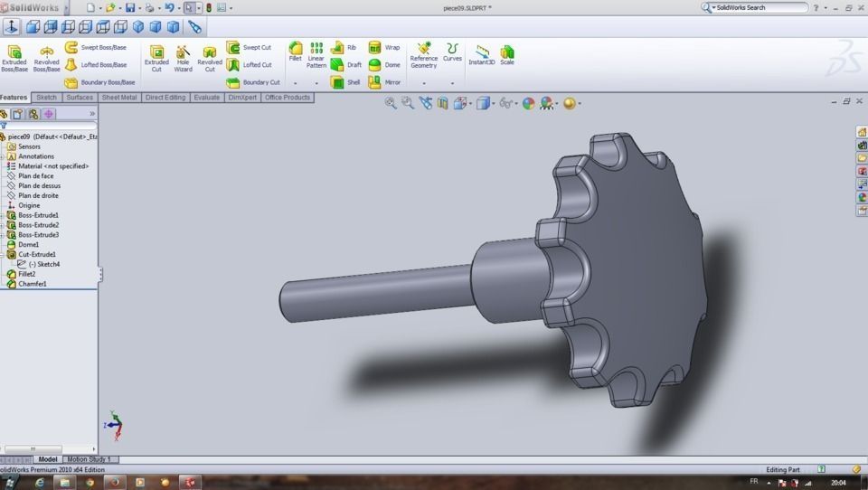Toggle the Select cursor tool

(189, 8)
